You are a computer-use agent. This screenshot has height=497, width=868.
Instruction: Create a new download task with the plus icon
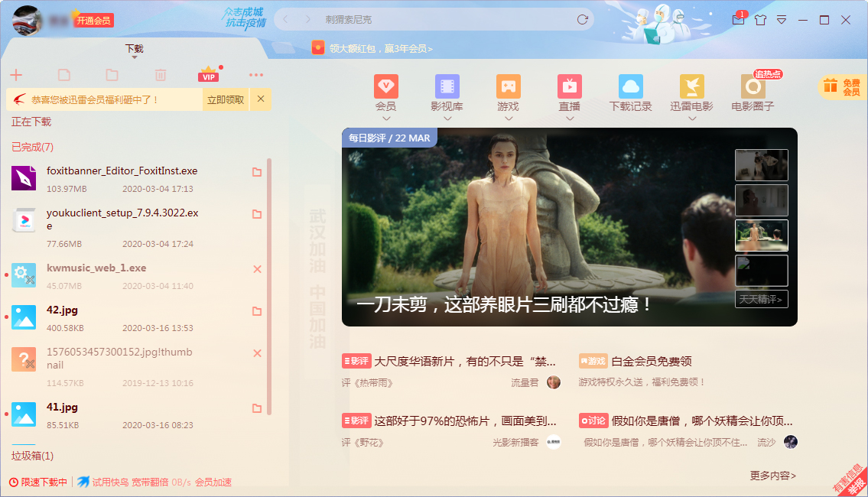[16, 74]
